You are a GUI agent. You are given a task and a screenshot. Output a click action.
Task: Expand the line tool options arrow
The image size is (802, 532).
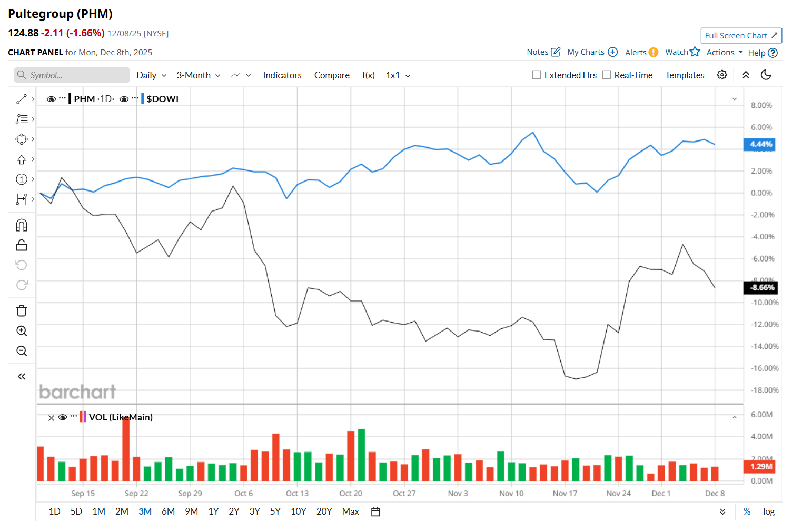33,99
